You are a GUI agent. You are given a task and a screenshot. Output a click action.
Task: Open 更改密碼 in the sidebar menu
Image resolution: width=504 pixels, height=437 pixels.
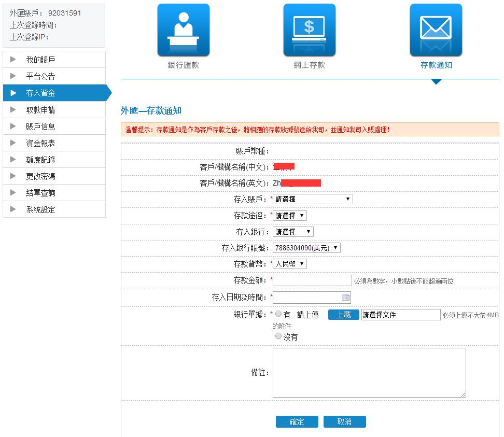pyautogui.click(x=41, y=176)
